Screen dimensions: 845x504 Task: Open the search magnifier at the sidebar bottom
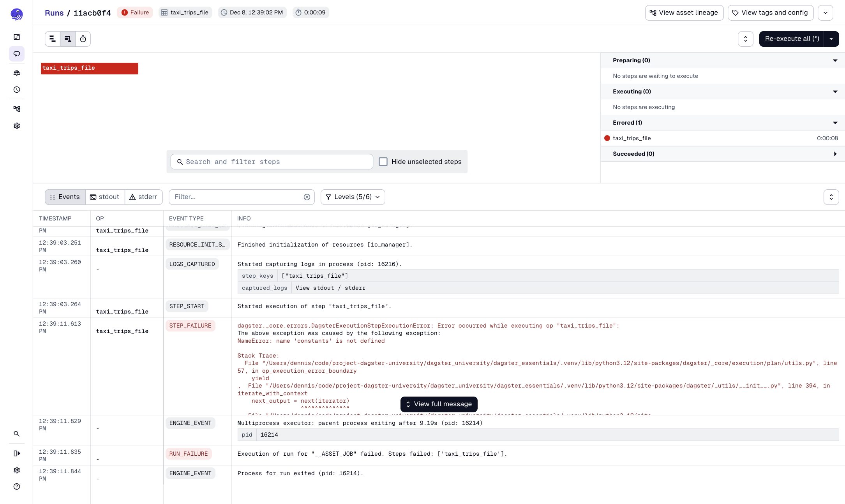tap(17, 434)
